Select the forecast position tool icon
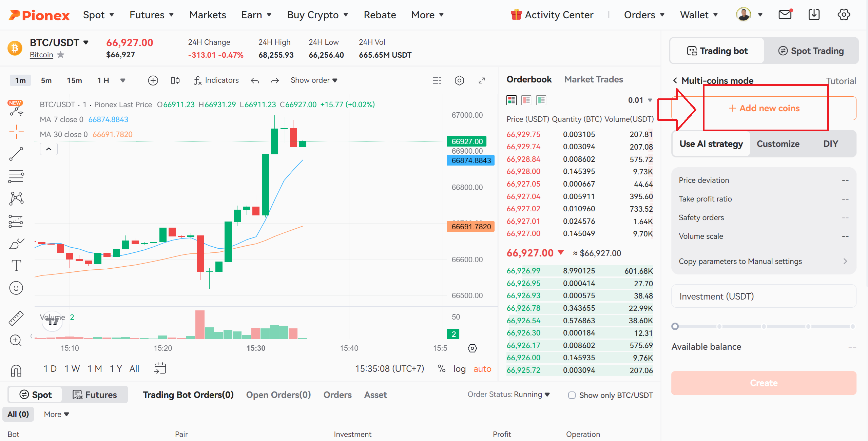This screenshot has height=441, width=868. point(16,221)
